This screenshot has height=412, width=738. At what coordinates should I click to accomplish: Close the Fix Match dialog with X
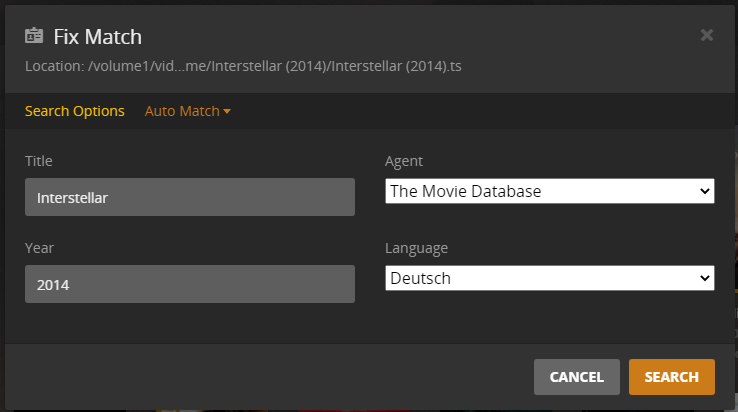[x=707, y=36]
